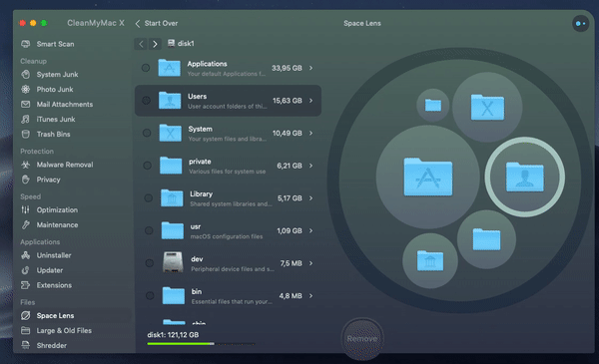
Task: Open Updater icon
Action: tap(26, 270)
